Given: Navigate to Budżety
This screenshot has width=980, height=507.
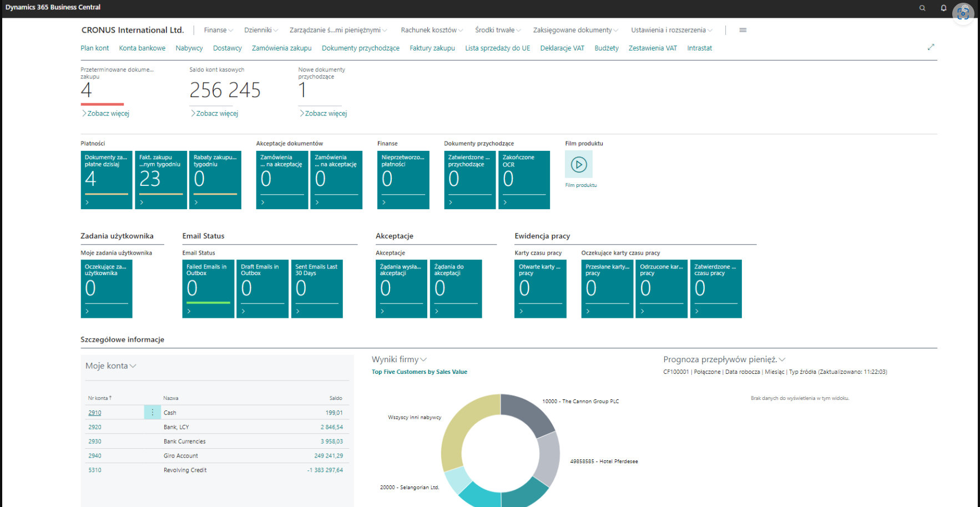Looking at the screenshot, I should coord(607,48).
